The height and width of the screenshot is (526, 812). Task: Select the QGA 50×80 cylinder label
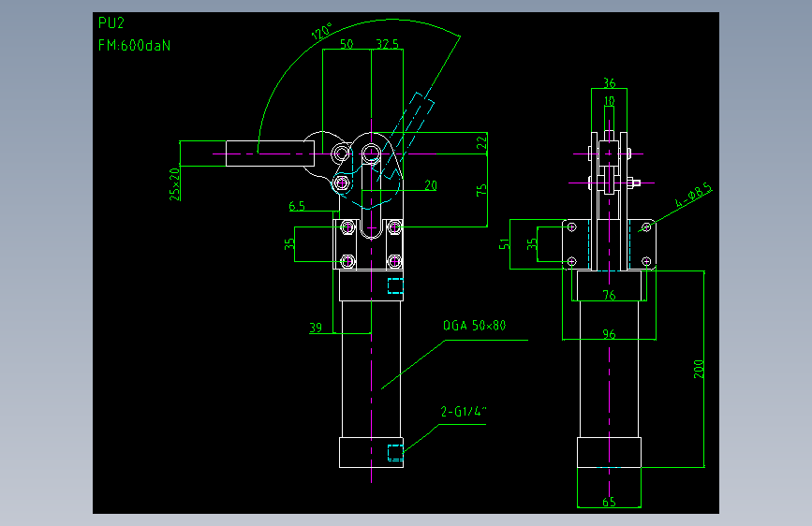pyautogui.click(x=474, y=326)
